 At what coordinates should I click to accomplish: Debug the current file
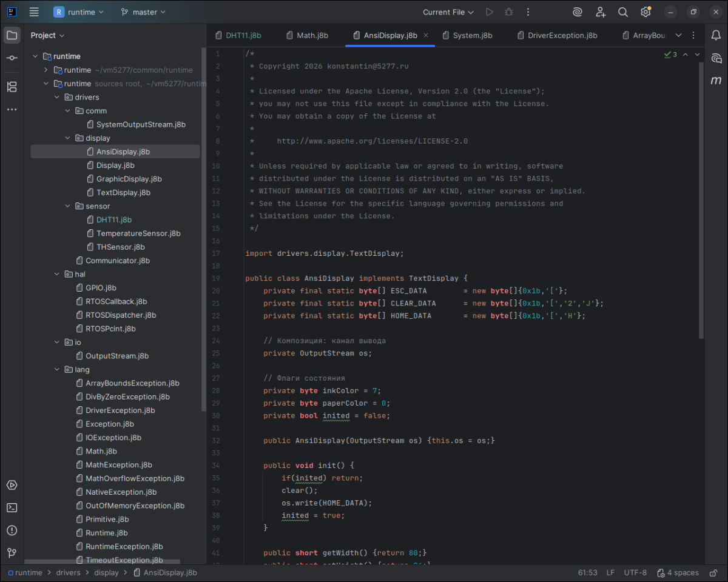[508, 12]
